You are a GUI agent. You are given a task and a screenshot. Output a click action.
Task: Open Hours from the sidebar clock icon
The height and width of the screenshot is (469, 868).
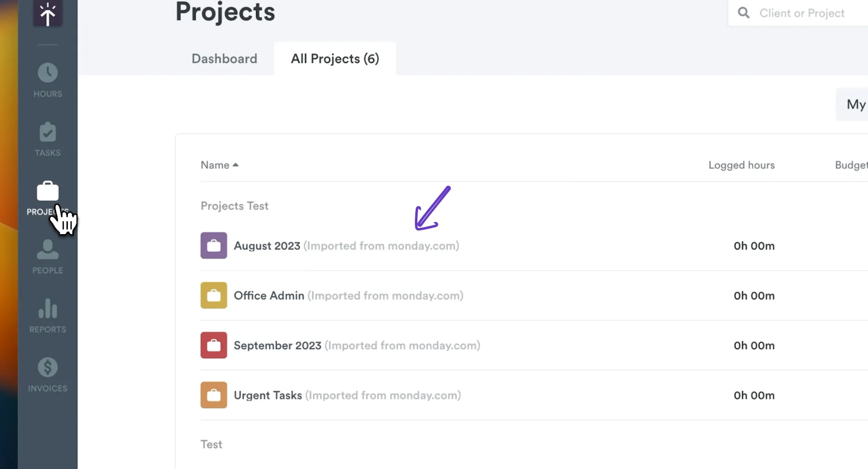point(47,73)
